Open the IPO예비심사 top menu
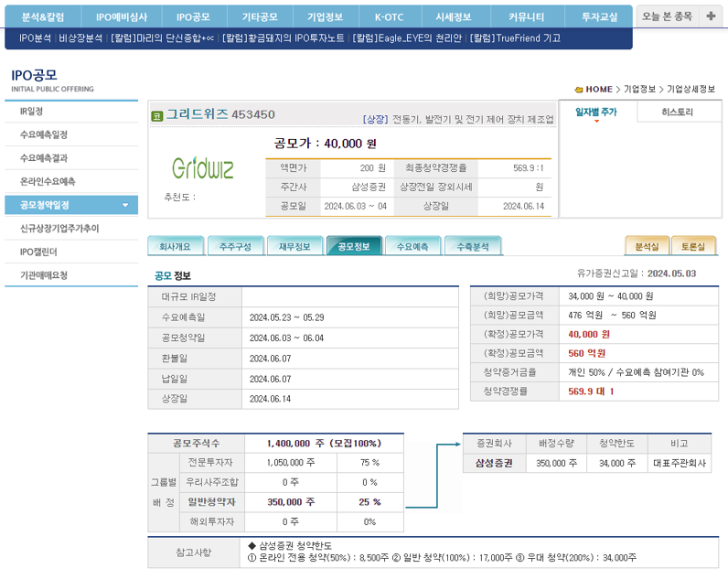 122,17
